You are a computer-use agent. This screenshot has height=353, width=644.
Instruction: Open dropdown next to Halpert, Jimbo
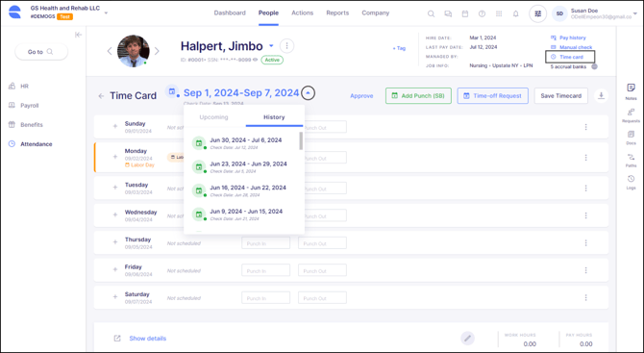[x=271, y=45]
